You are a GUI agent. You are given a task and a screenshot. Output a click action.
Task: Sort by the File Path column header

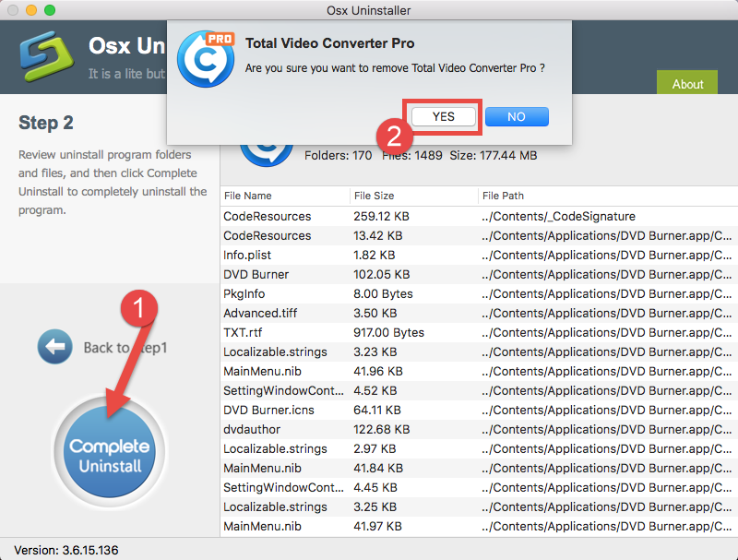pyautogui.click(x=503, y=196)
